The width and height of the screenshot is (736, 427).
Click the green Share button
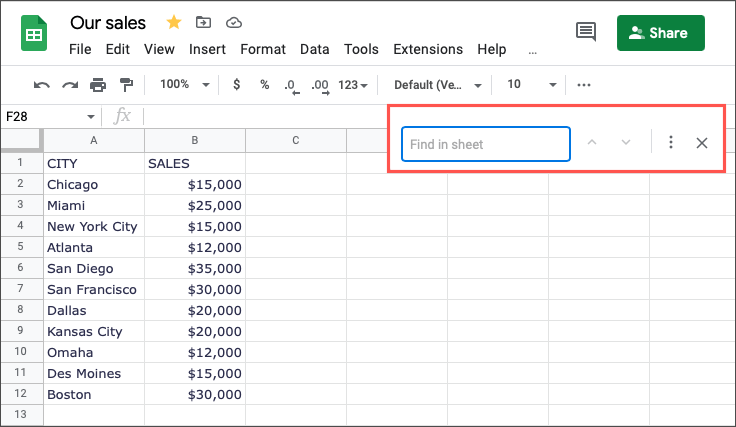[660, 33]
